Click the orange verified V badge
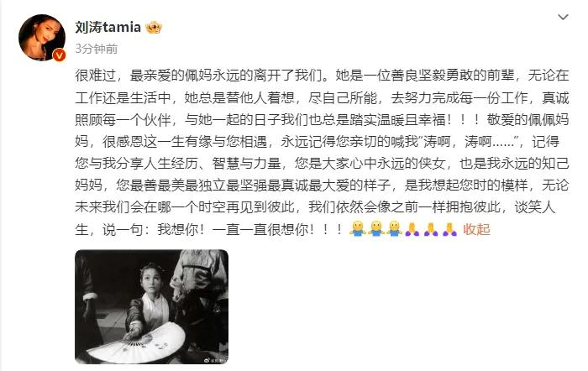Viewport: 588px width, 371px height. click(60, 55)
